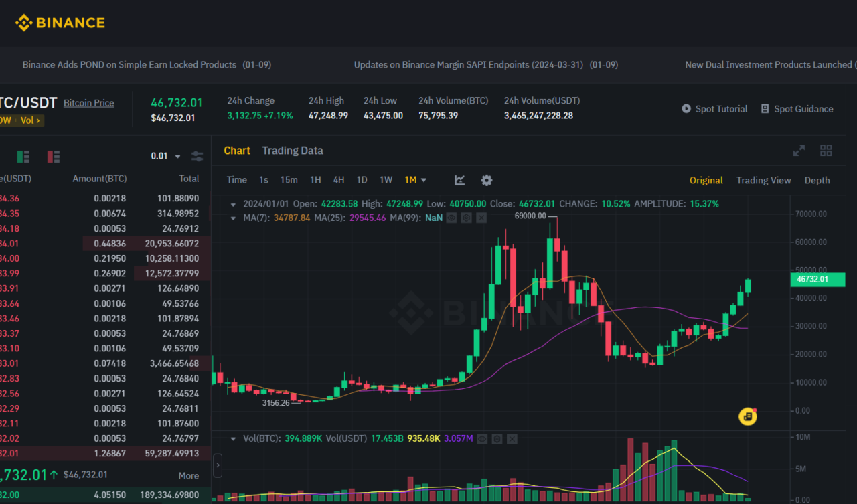Switch to the Chart tab

(x=237, y=151)
